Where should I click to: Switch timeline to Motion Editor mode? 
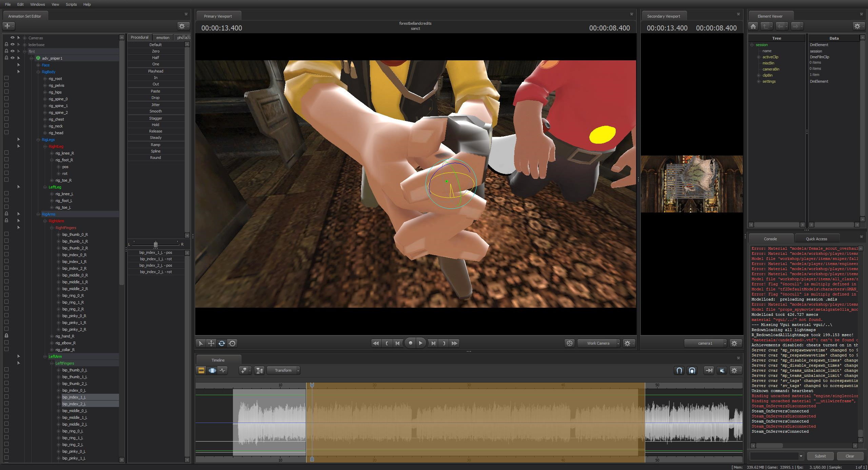(212, 370)
